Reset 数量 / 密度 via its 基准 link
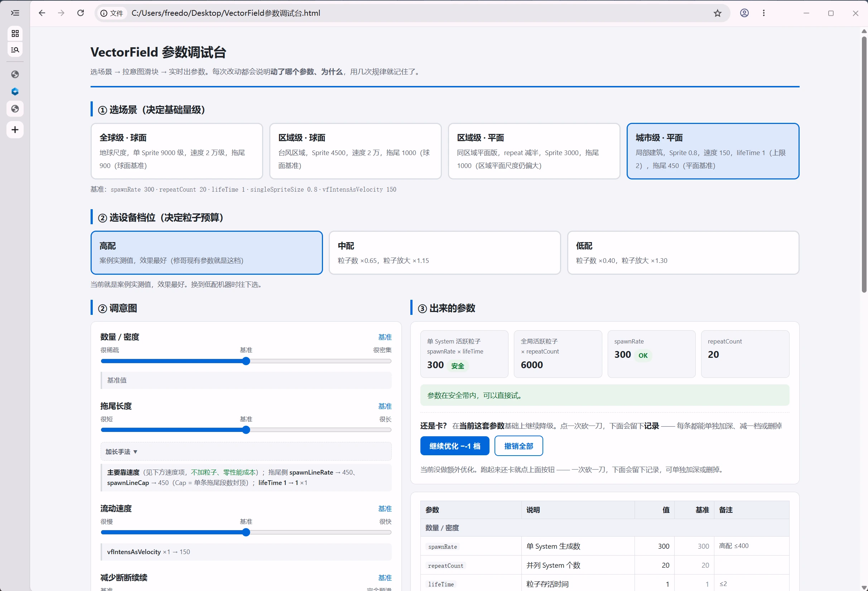 (x=385, y=337)
